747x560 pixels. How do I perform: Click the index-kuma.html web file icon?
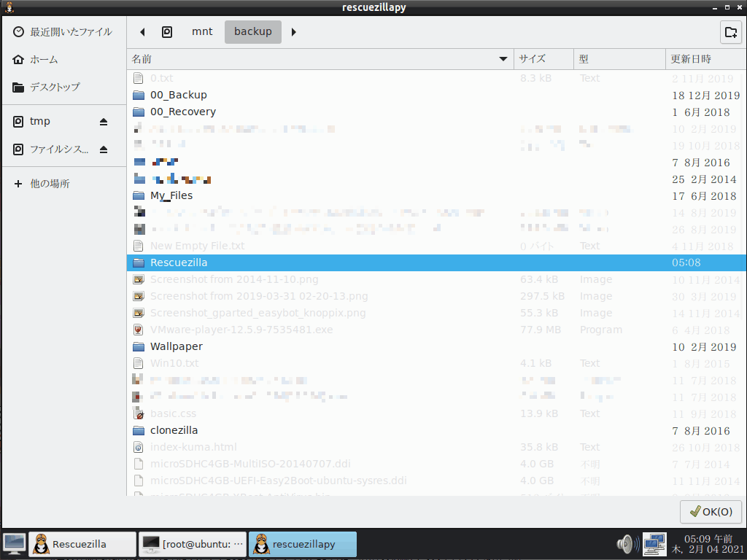pos(138,447)
